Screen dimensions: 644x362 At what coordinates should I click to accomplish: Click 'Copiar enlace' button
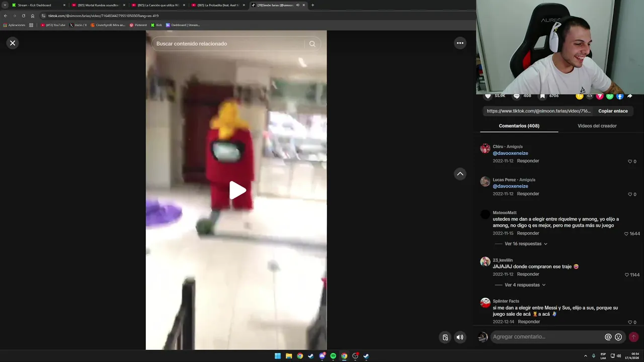613,111
